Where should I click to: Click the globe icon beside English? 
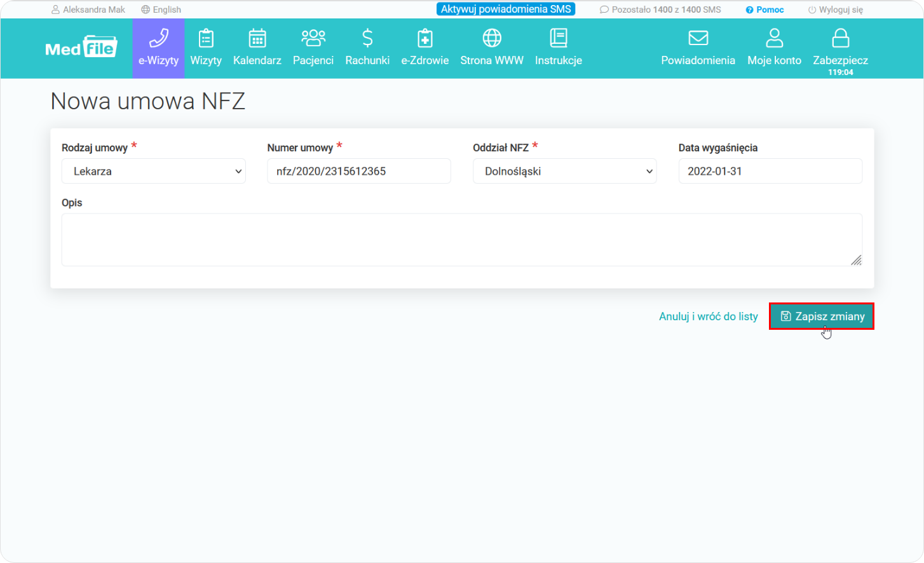click(x=146, y=10)
